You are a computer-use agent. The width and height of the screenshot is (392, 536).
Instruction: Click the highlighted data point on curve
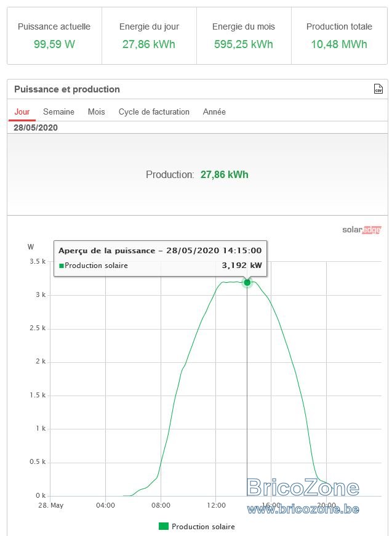pyautogui.click(x=247, y=282)
